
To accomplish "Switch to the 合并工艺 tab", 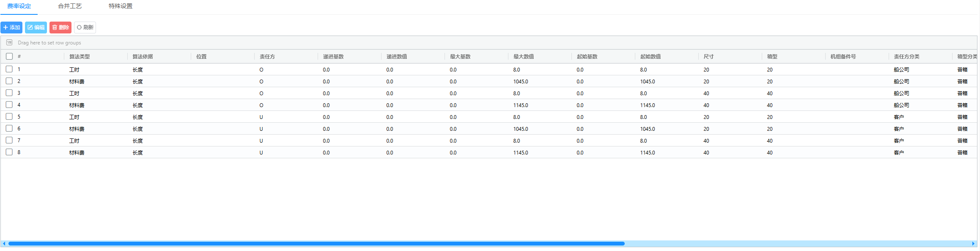I will pos(70,6).
